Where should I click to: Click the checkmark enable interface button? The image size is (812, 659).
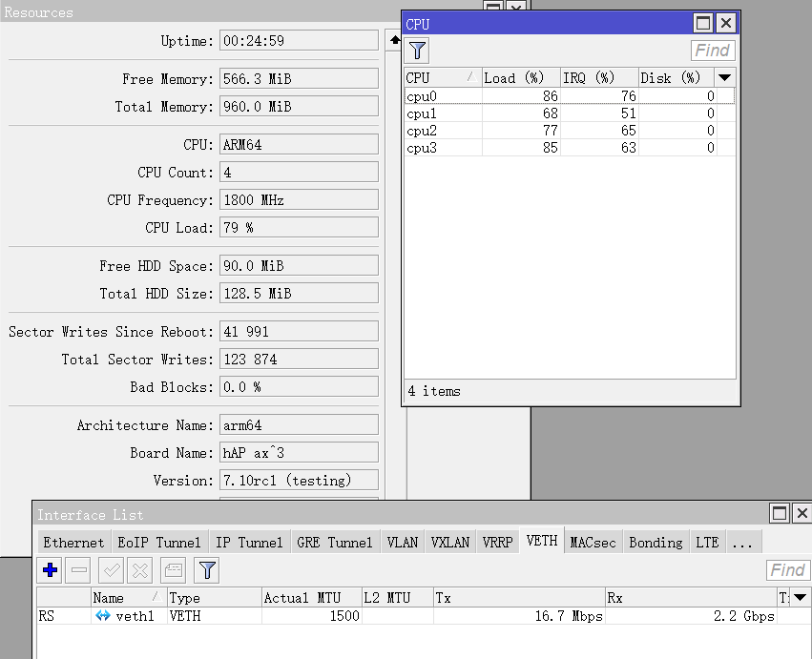point(111,570)
